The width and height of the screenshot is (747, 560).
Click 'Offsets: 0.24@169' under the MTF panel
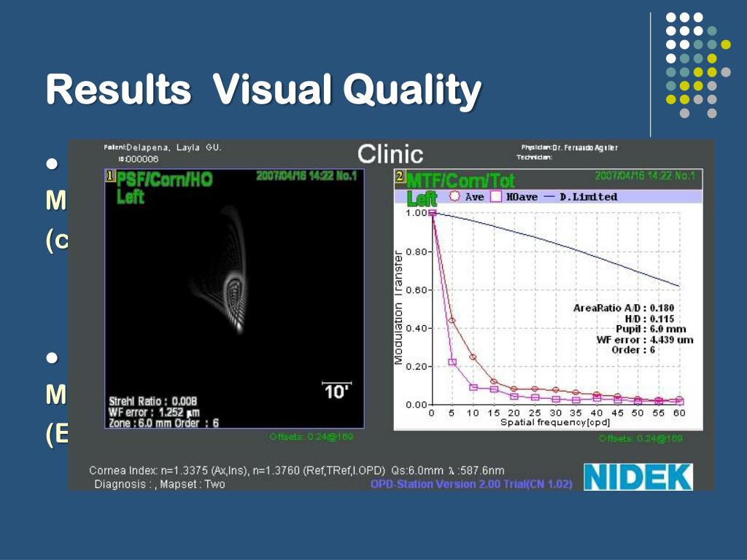640,438
